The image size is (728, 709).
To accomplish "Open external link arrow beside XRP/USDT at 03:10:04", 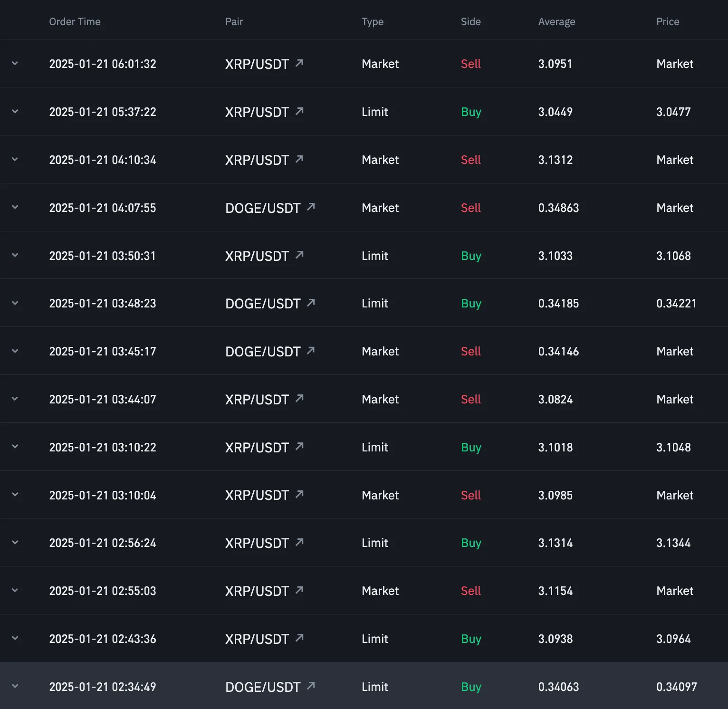I will [x=299, y=494].
